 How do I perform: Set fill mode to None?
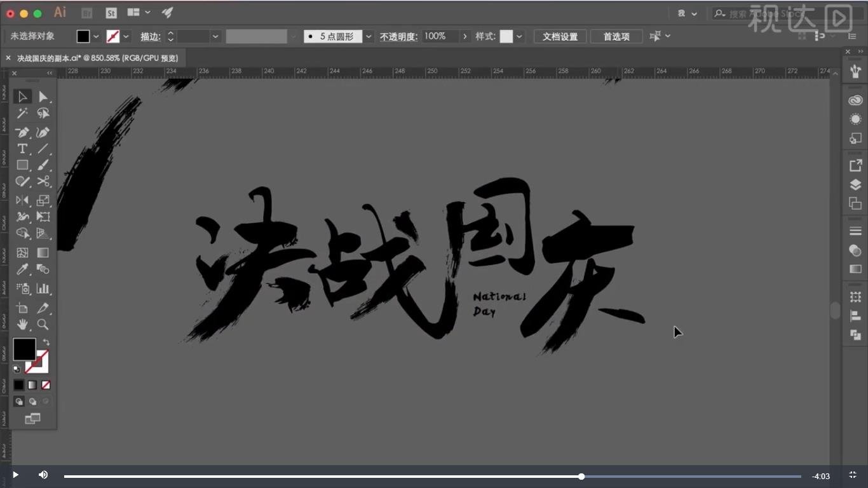click(x=46, y=385)
